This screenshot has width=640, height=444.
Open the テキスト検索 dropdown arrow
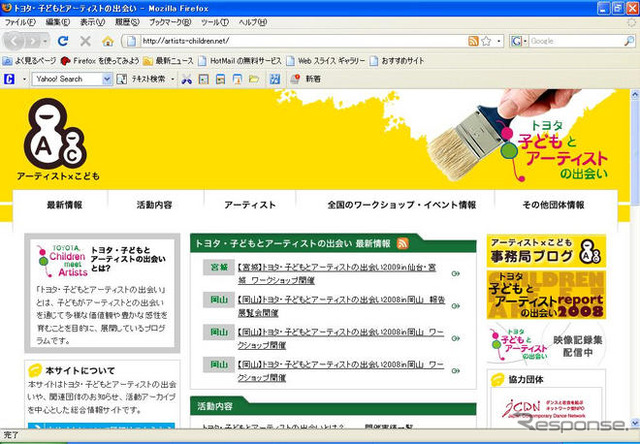[x=173, y=79]
